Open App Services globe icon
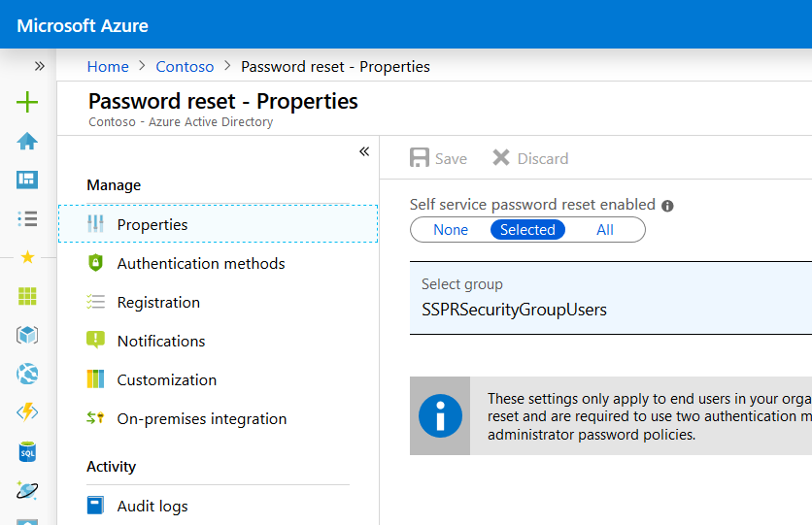 pos(27,374)
